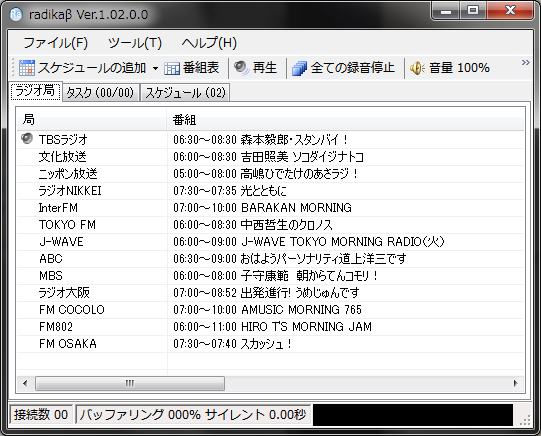Click program 森本毅郎・スタンバイ！
Image resolution: width=541 pixels, height=436 pixels.
(x=295, y=140)
